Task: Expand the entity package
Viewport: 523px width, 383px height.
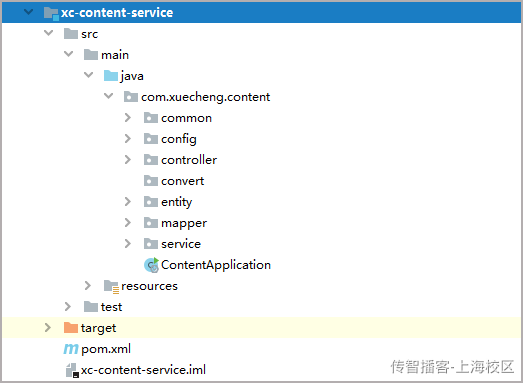Action: pos(128,202)
